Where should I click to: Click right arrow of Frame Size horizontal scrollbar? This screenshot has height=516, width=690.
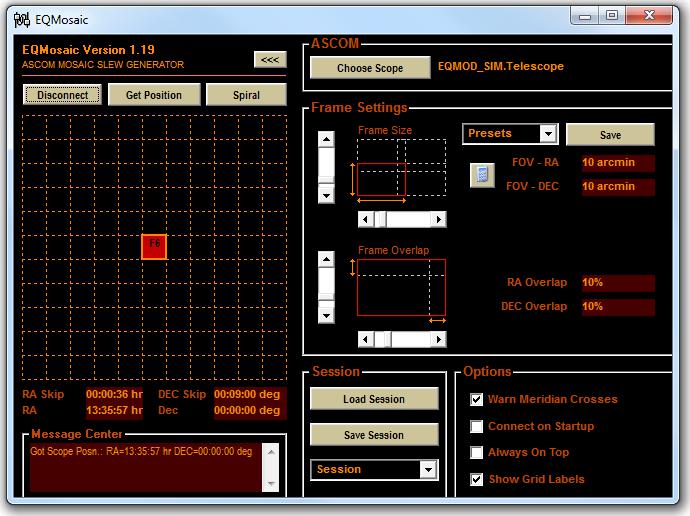point(438,219)
